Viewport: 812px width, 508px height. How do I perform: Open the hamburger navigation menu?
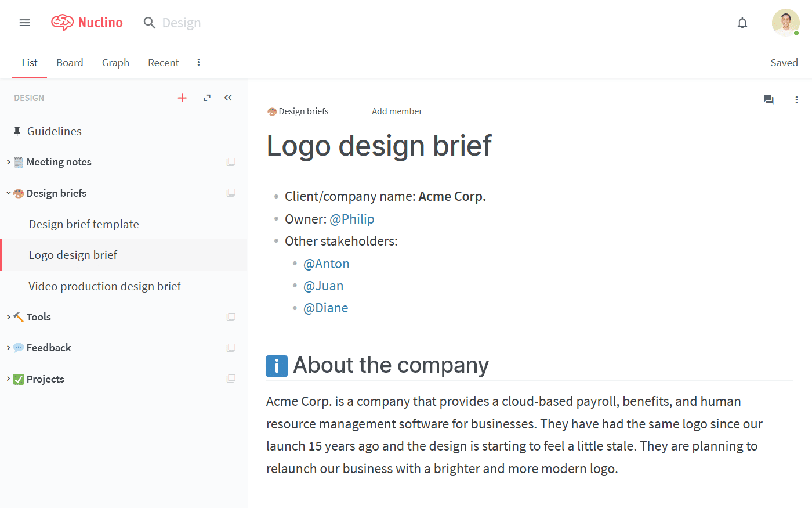coord(24,23)
